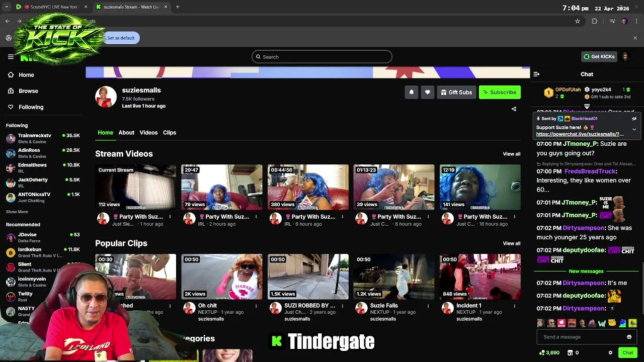Click the heart follow button for suziesmalls

[427, 92]
